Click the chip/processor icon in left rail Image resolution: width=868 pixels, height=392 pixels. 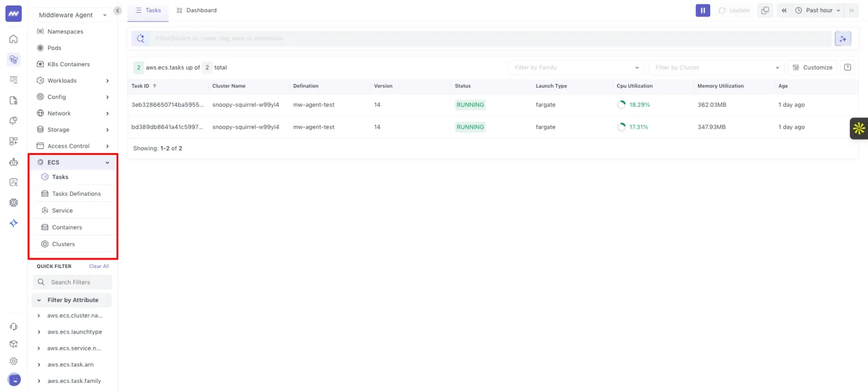point(13,202)
